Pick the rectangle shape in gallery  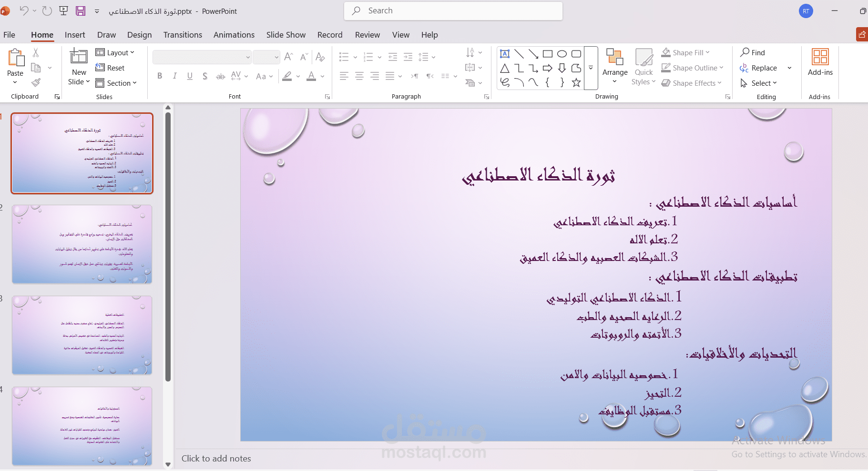pyautogui.click(x=548, y=54)
